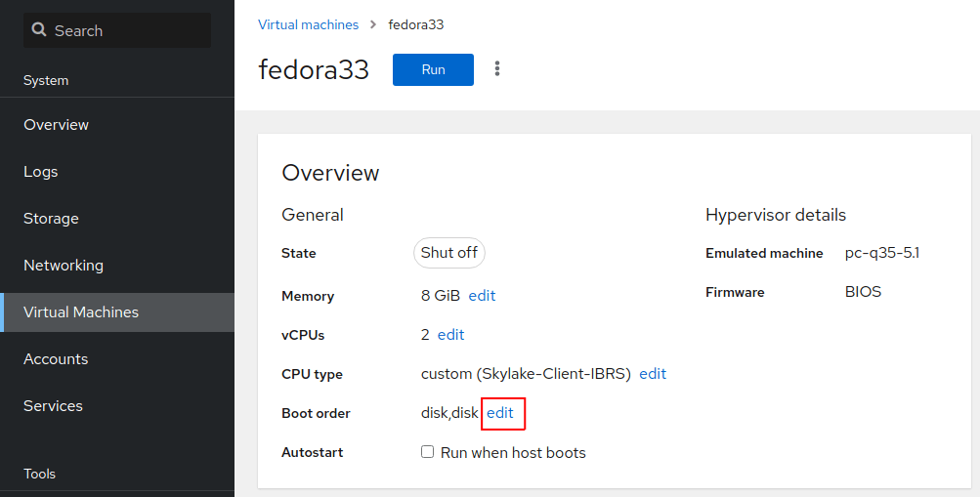This screenshot has height=497, width=980.
Task: Click the fedora33 page title
Action: (x=314, y=69)
